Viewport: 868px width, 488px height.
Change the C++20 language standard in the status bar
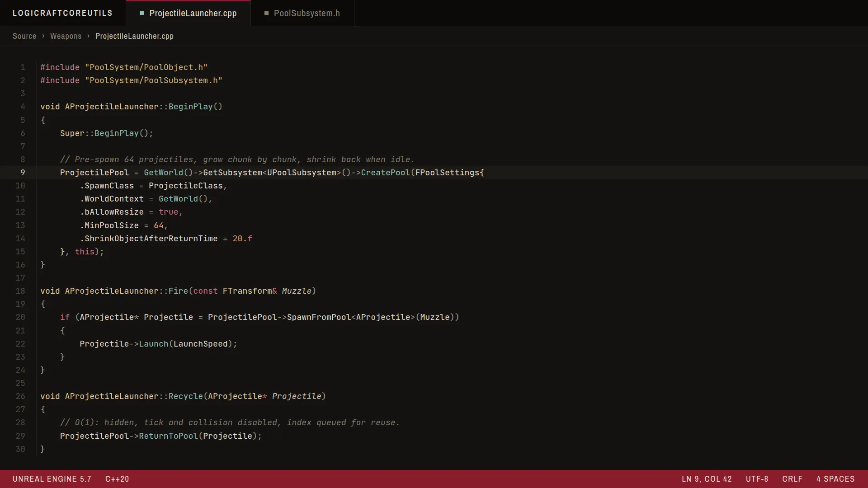117,479
